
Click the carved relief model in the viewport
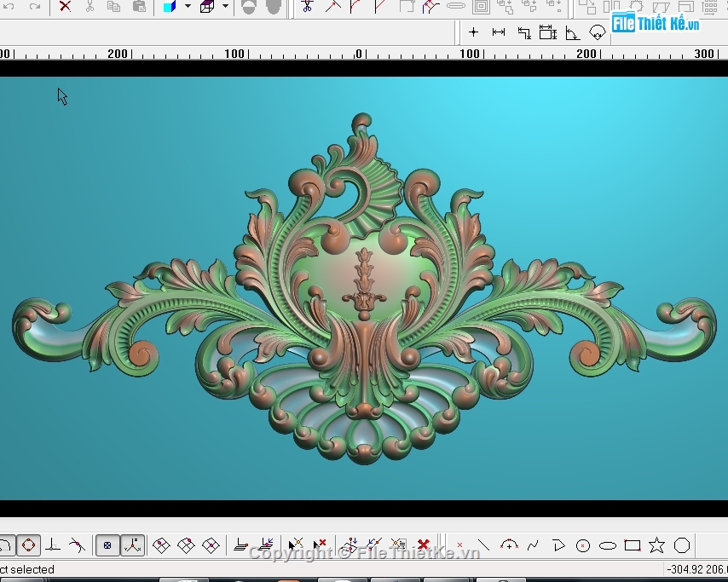[x=365, y=288]
